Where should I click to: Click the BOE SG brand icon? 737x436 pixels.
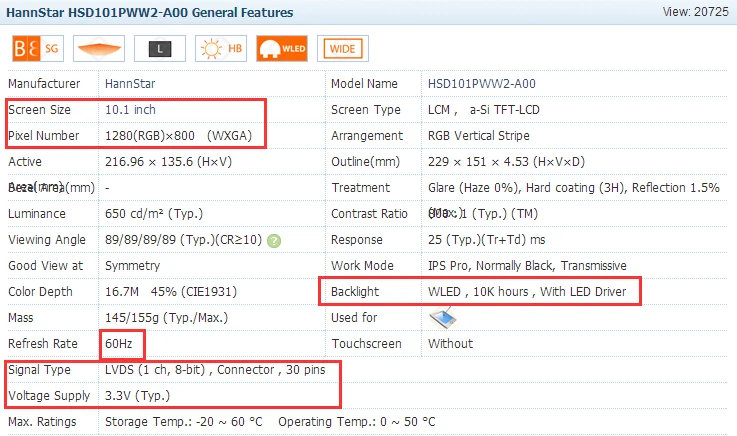(38, 48)
